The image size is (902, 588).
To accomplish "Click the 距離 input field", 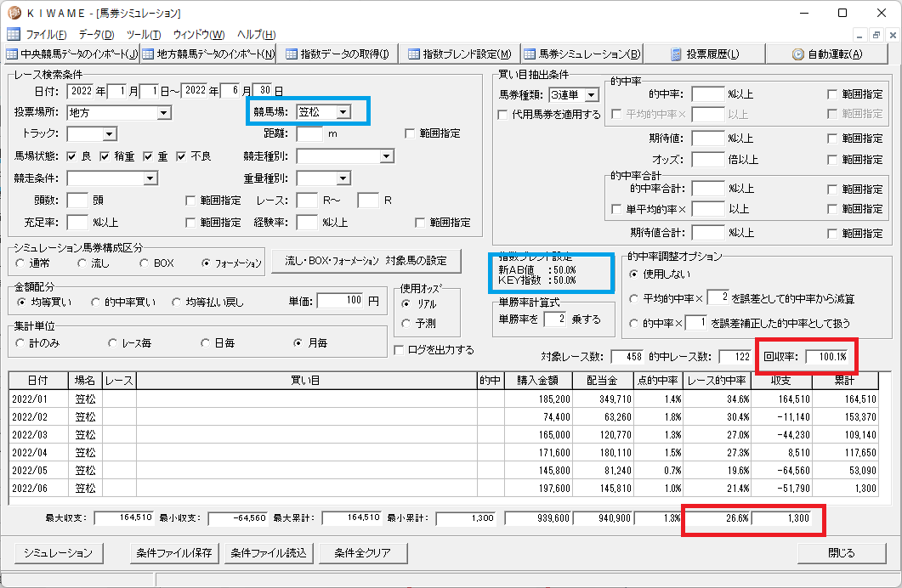I will click(x=309, y=134).
